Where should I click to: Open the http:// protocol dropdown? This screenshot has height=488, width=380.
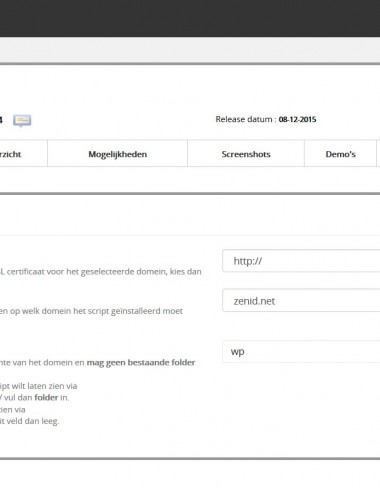[301, 261]
